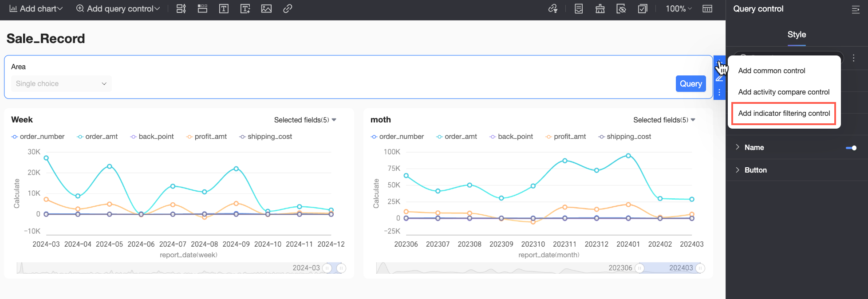This screenshot has height=299, width=868.
Task: Click the blue Query button
Action: pyautogui.click(x=690, y=84)
